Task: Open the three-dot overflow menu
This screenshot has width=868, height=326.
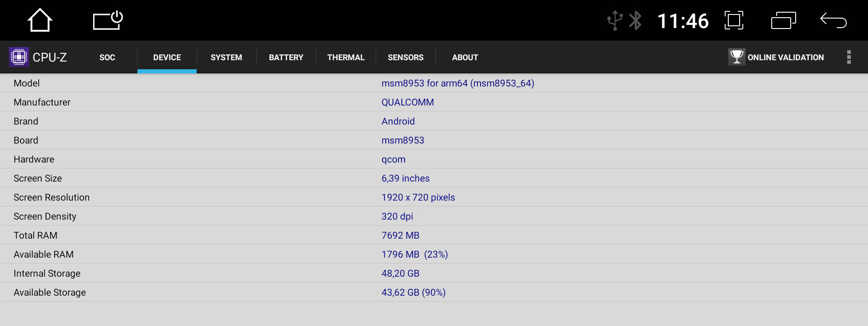Action: [x=849, y=57]
